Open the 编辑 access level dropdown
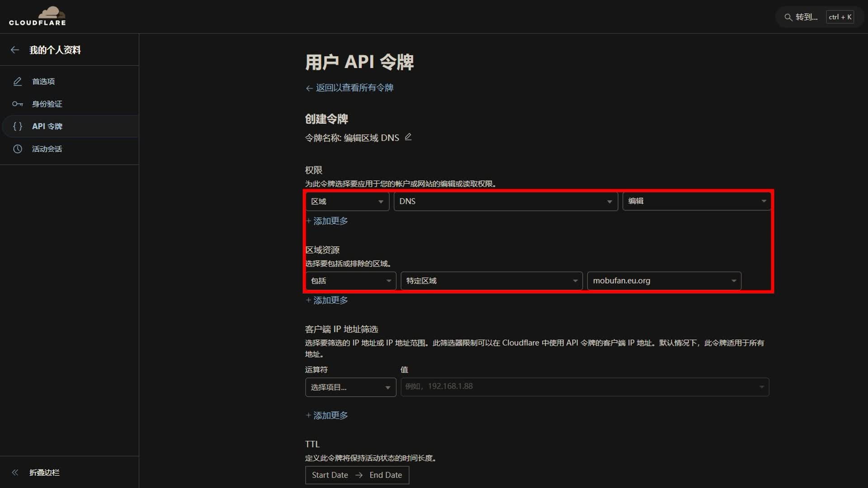Viewport: 868px width, 488px height. pyautogui.click(x=697, y=202)
